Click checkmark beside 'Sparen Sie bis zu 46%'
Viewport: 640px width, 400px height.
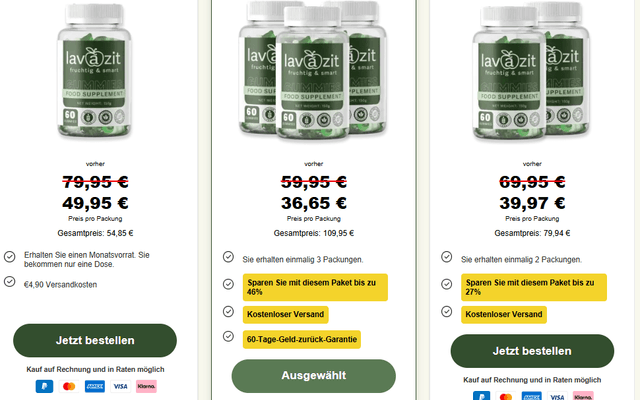[x=228, y=284]
